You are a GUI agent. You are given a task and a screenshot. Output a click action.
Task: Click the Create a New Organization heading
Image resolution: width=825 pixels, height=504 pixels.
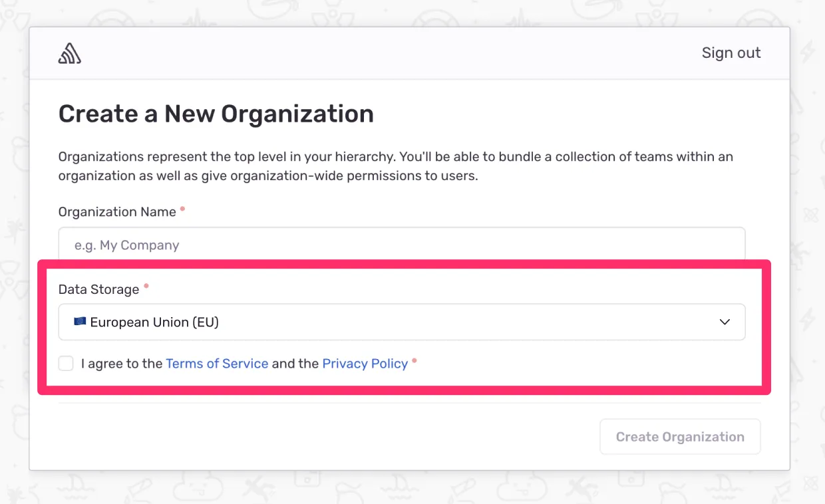tap(216, 114)
